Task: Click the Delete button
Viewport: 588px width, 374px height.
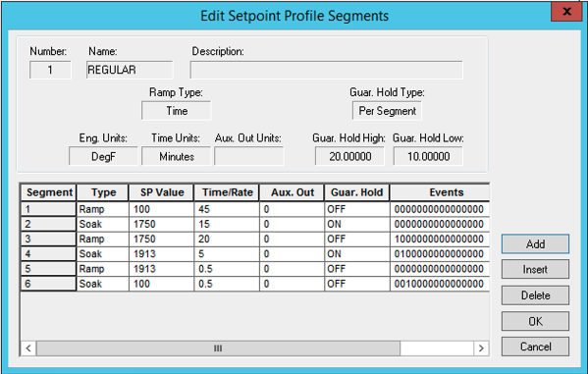Action: point(535,295)
